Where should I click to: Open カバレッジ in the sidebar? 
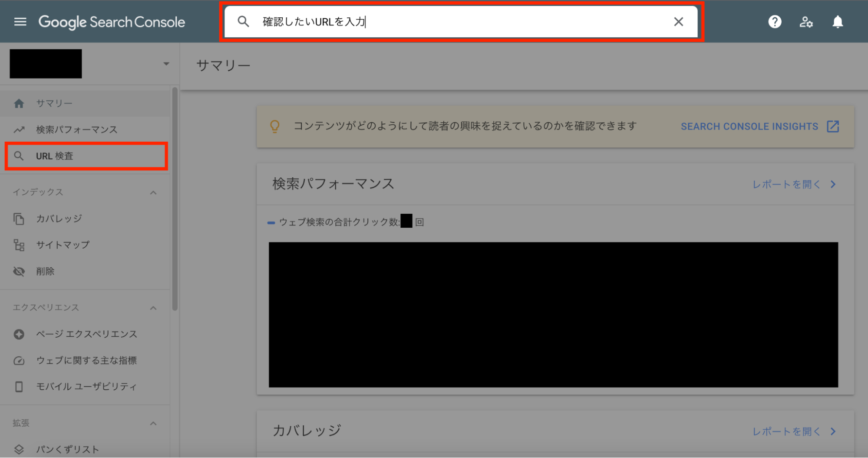point(85,219)
